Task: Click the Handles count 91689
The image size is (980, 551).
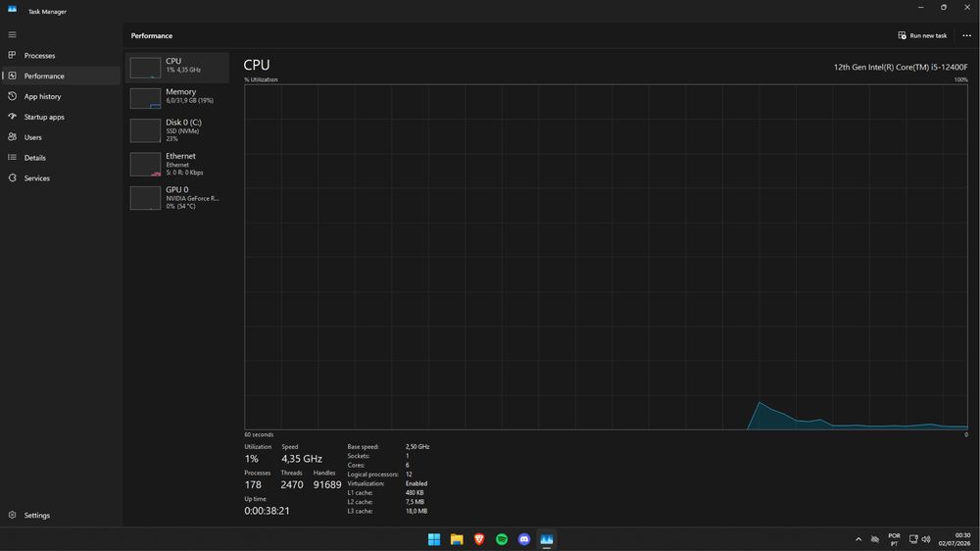Action: (327, 484)
